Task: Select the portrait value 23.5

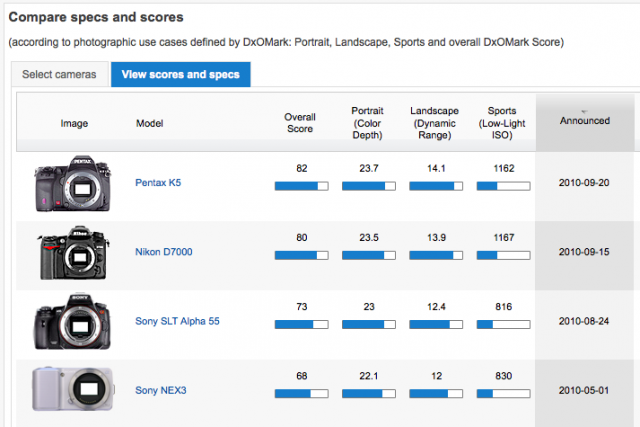Action: click(x=369, y=238)
